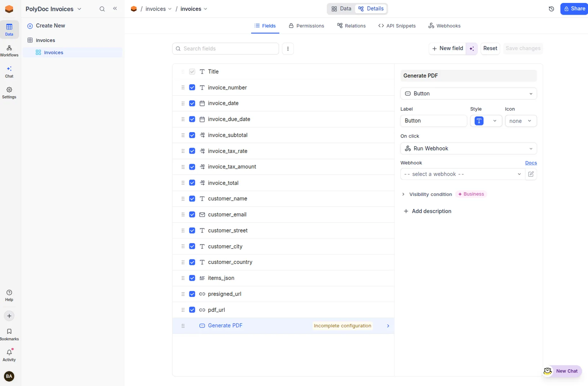
Task: Click the PolyDoc logo in top-left corner
Action: [9, 9]
